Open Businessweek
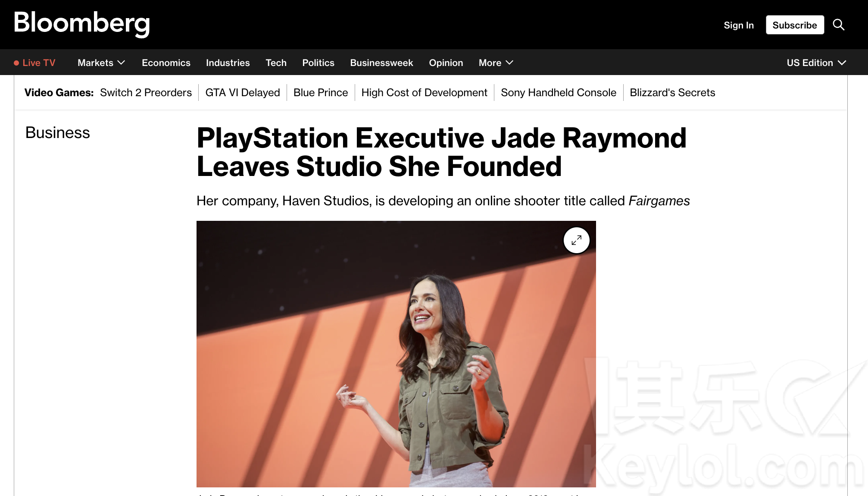This screenshot has width=868, height=496. [381, 63]
